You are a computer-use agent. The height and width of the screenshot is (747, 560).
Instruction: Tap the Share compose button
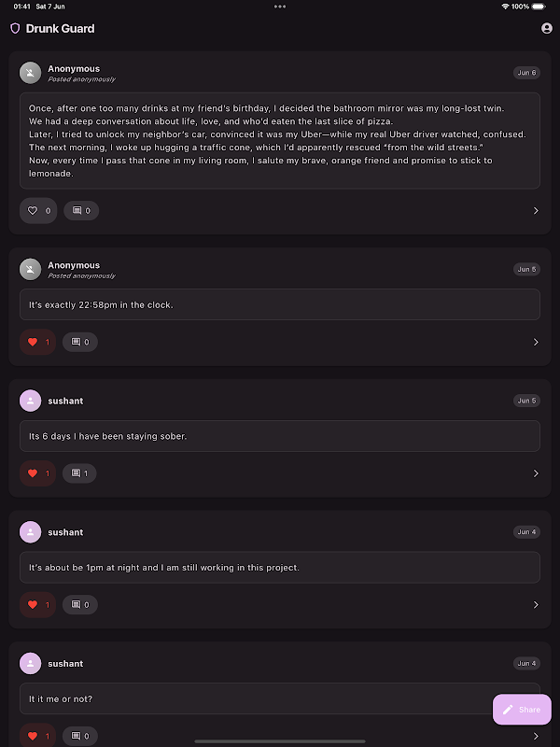click(522, 710)
